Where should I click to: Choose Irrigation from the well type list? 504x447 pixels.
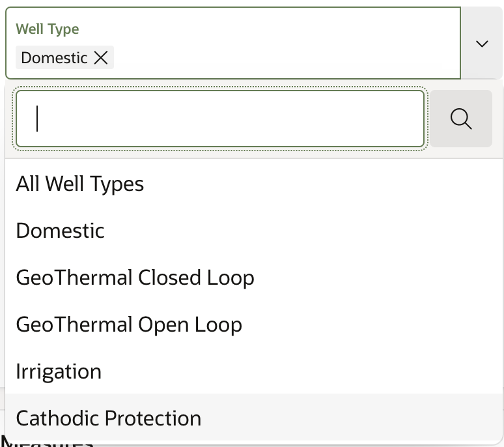(x=59, y=371)
